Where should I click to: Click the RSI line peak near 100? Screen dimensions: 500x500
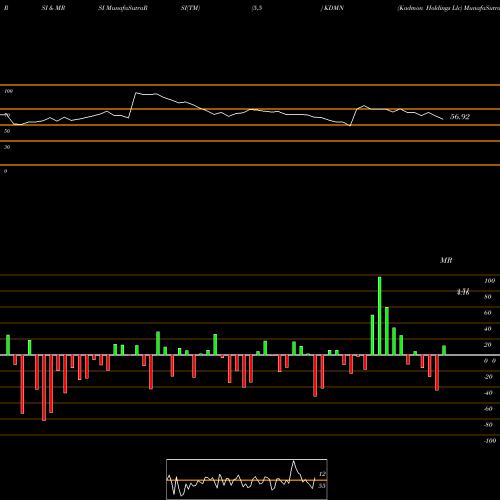pyautogui.click(x=136, y=93)
